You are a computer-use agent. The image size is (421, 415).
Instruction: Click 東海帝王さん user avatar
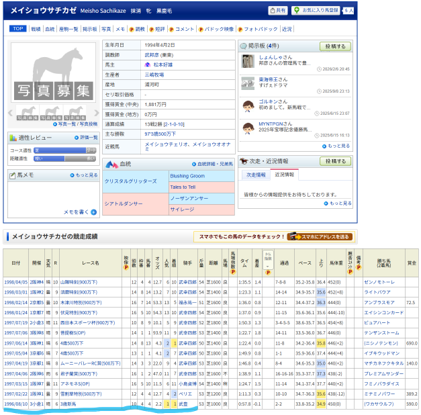[248, 83]
